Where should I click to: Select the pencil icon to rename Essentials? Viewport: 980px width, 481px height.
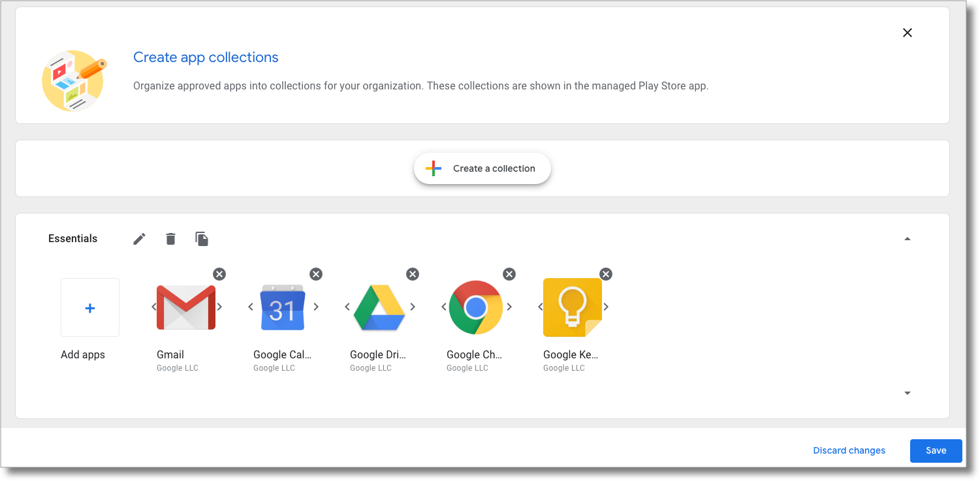tap(138, 238)
